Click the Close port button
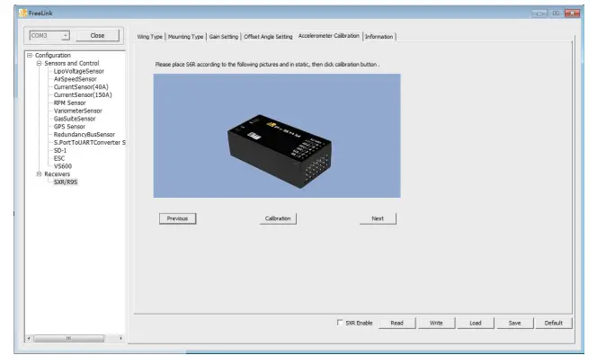597x364 pixels. click(x=97, y=35)
